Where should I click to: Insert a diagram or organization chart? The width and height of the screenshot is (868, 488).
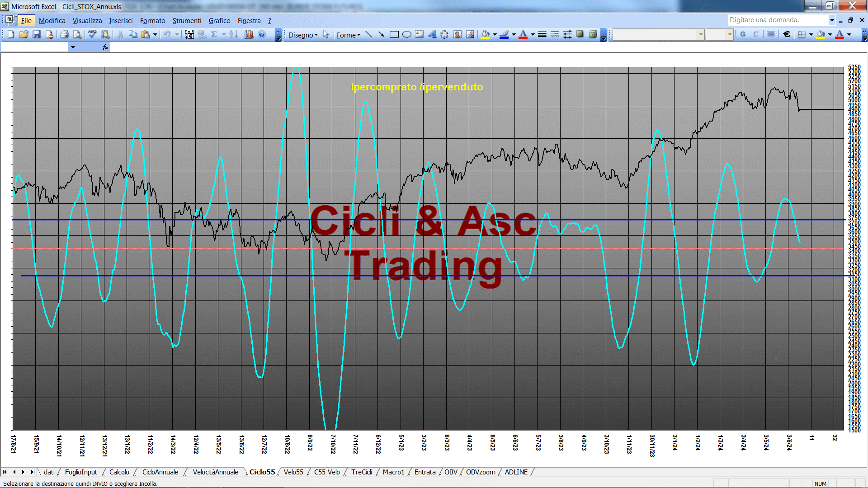pos(444,34)
